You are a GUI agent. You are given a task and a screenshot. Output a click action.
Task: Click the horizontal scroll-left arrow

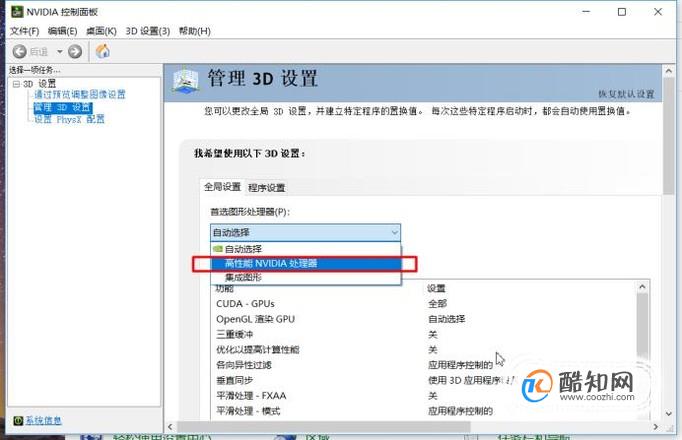[170, 427]
